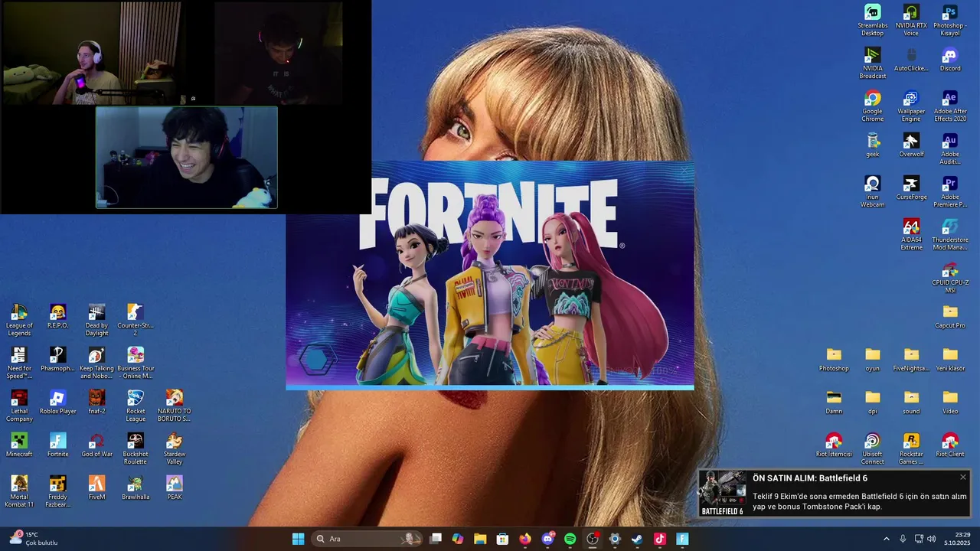Select the Minecraft desktop icon
The height and width of the screenshot is (551, 980).
(x=19, y=445)
